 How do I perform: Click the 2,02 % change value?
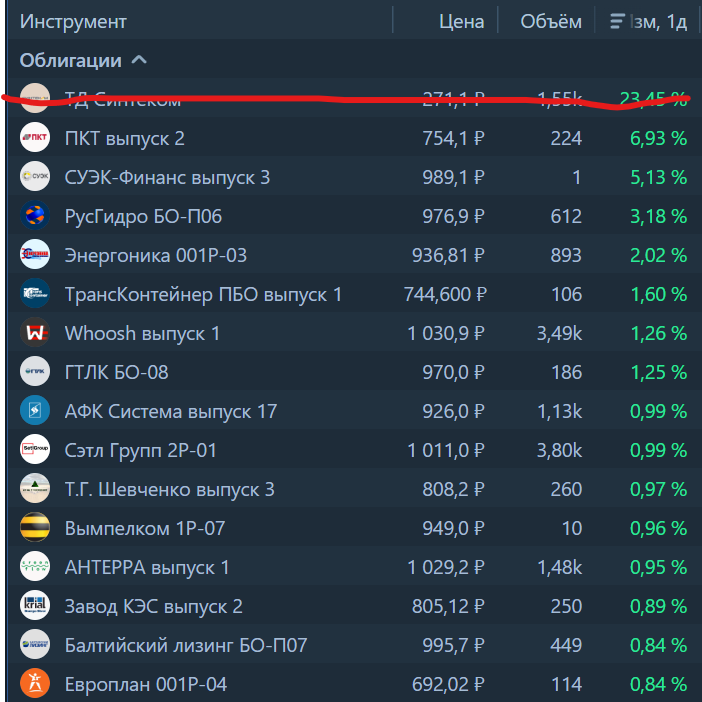(x=659, y=255)
